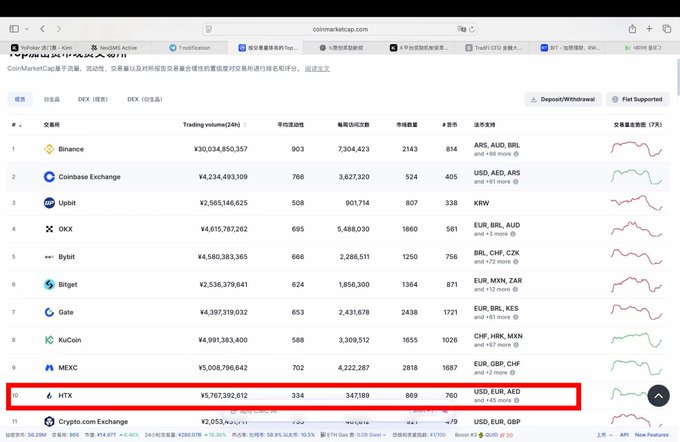Switch to the 1 notification tab
Screen dimensions: 680x442
click(190, 48)
